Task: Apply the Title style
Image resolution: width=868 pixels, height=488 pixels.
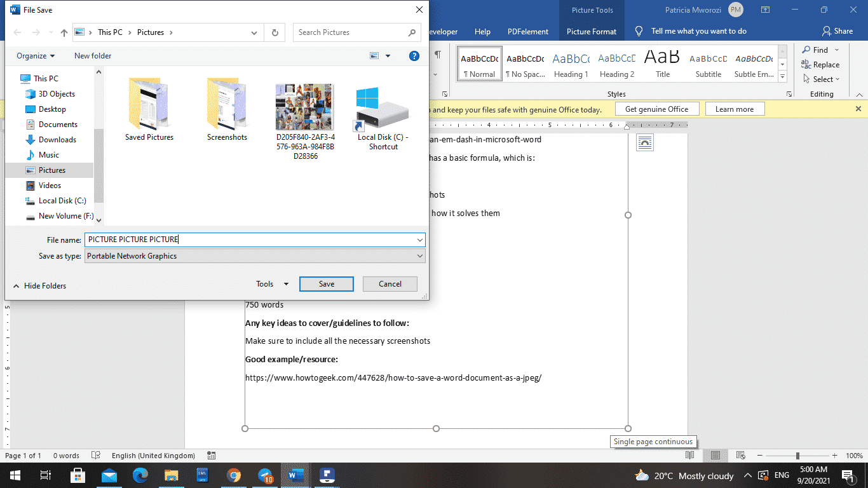Action: tap(663, 64)
